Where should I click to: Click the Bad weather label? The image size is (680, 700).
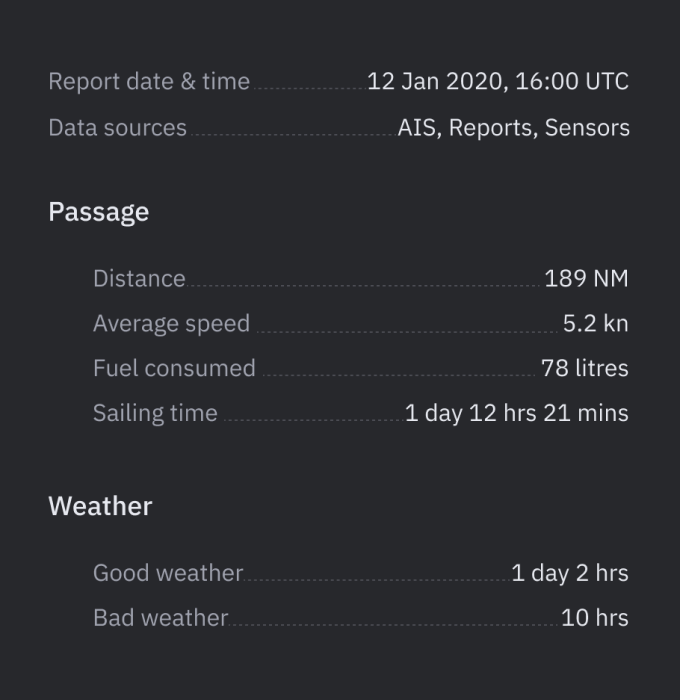(161, 618)
